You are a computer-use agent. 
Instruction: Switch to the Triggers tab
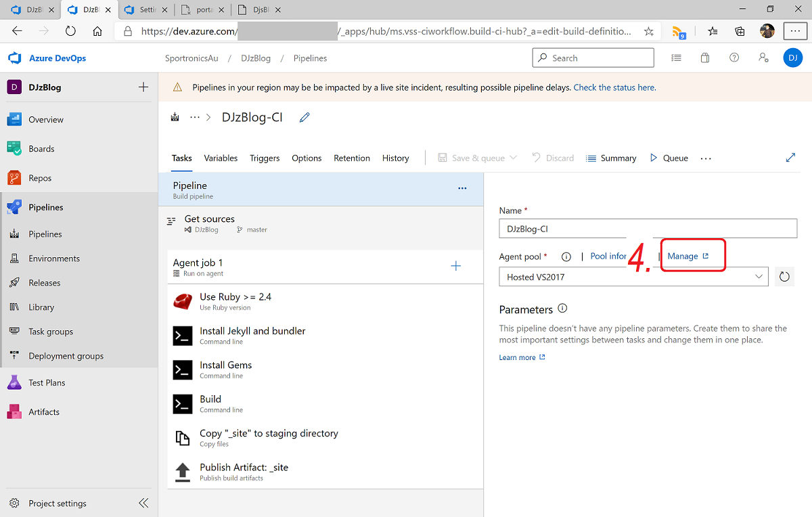265,158
